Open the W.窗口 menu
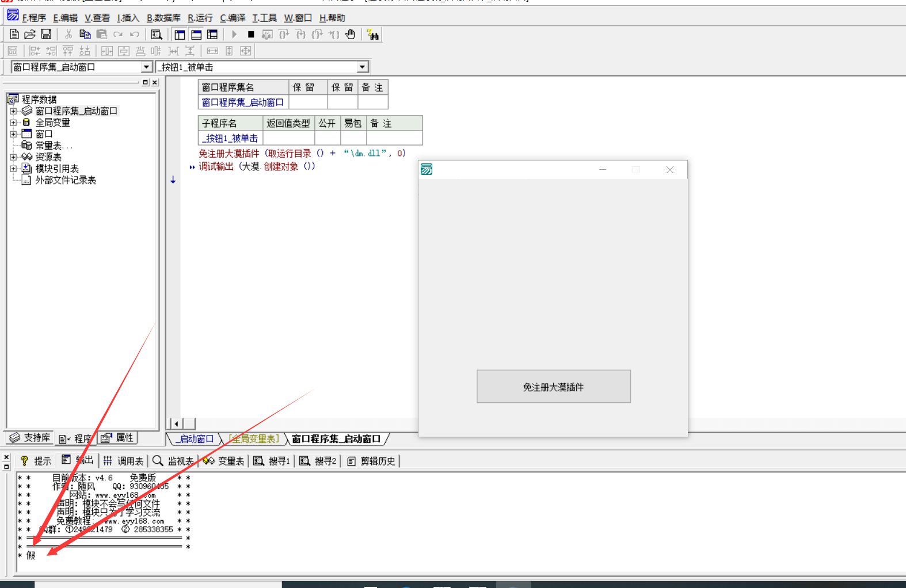The width and height of the screenshot is (906, 588). coord(298,18)
